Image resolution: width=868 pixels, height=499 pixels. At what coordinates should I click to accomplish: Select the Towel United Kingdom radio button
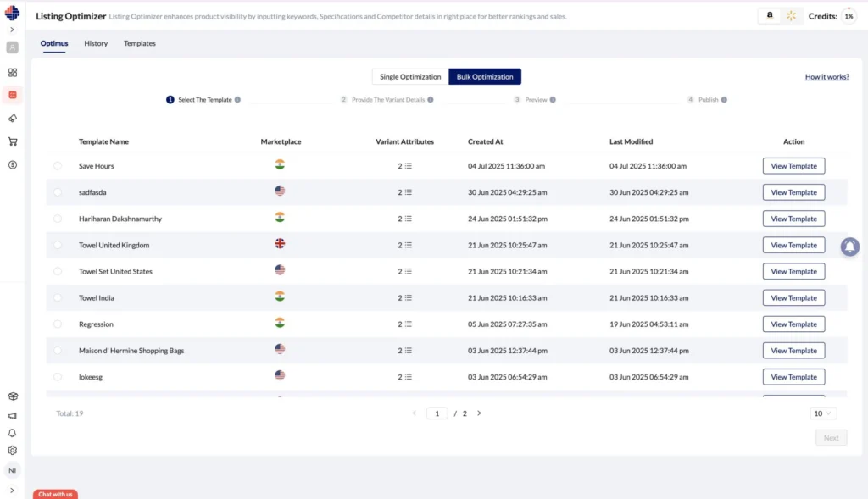pyautogui.click(x=58, y=245)
